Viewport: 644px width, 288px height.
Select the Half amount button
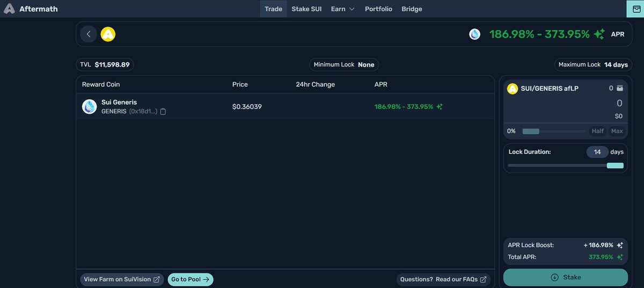(x=597, y=131)
